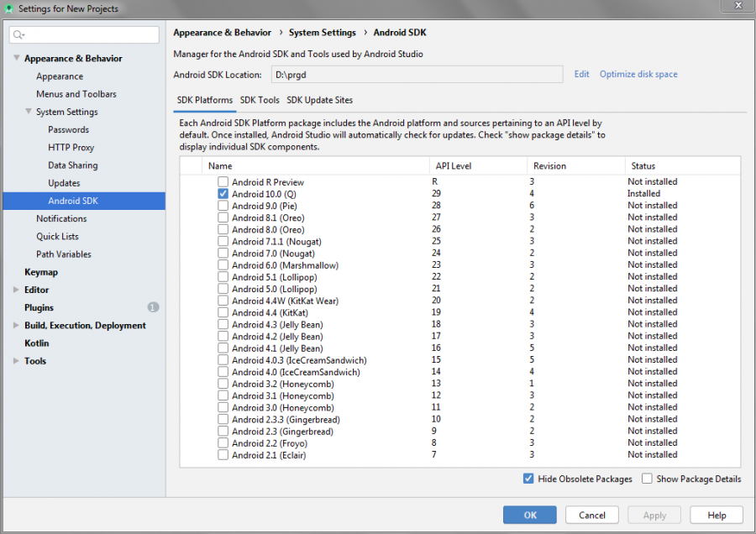756x534 pixels.
Task: Sort by the API Level column header
Action: (478, 165)
